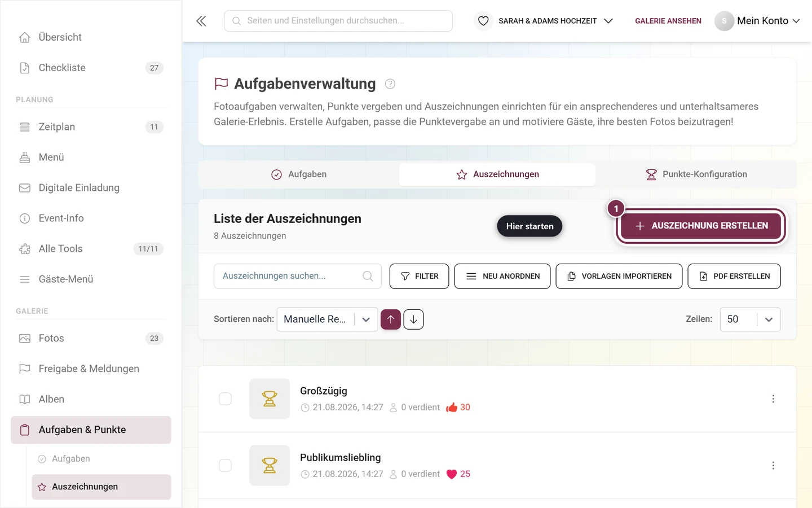Click trophy thumbnail of Großzügig award
This screenshot has height=508, width=812.
coord(270,399)
